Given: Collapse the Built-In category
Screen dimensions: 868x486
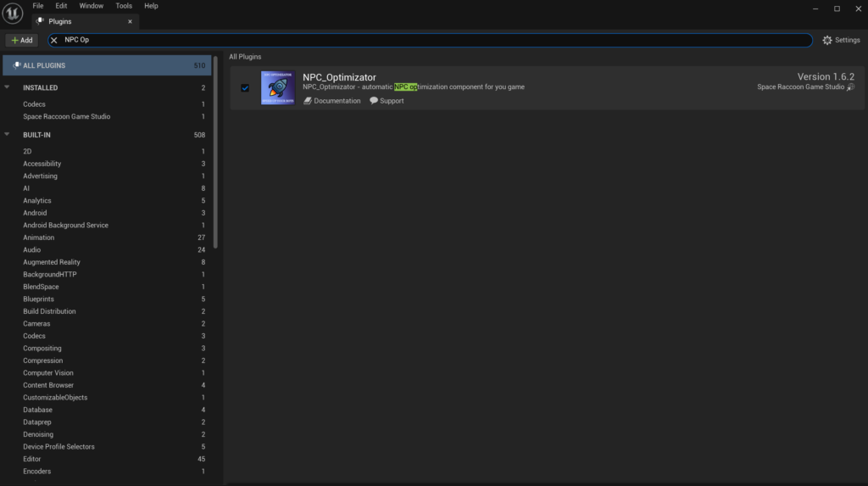Looking at the screenshot, I should click(7, 134).
